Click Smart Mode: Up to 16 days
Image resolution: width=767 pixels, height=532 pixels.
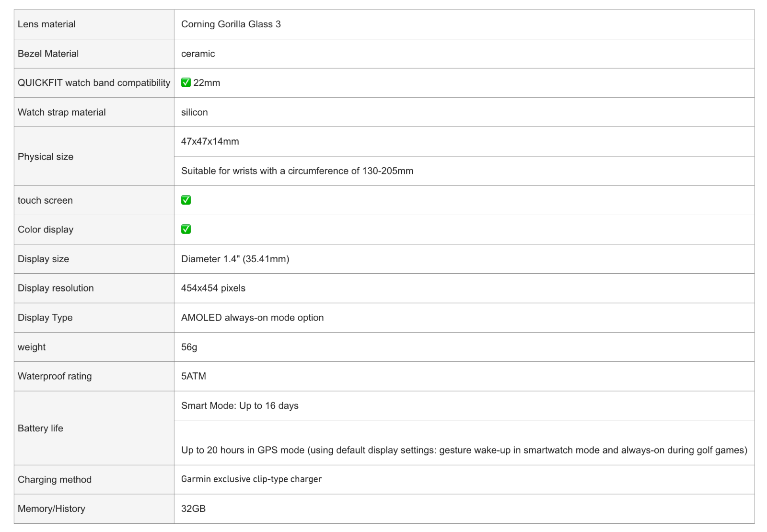coord(240,405)
